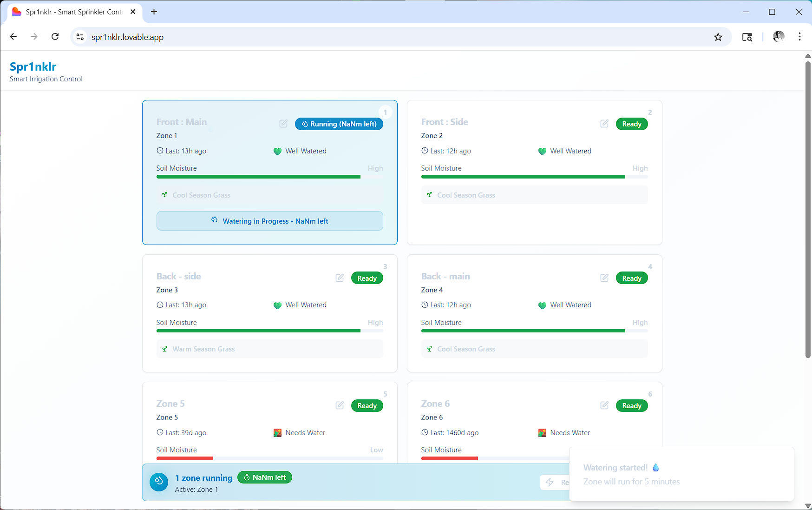Click the page vertical scrollbar
Viewport: 812px width, 510px height.
[x=808, y=209]
